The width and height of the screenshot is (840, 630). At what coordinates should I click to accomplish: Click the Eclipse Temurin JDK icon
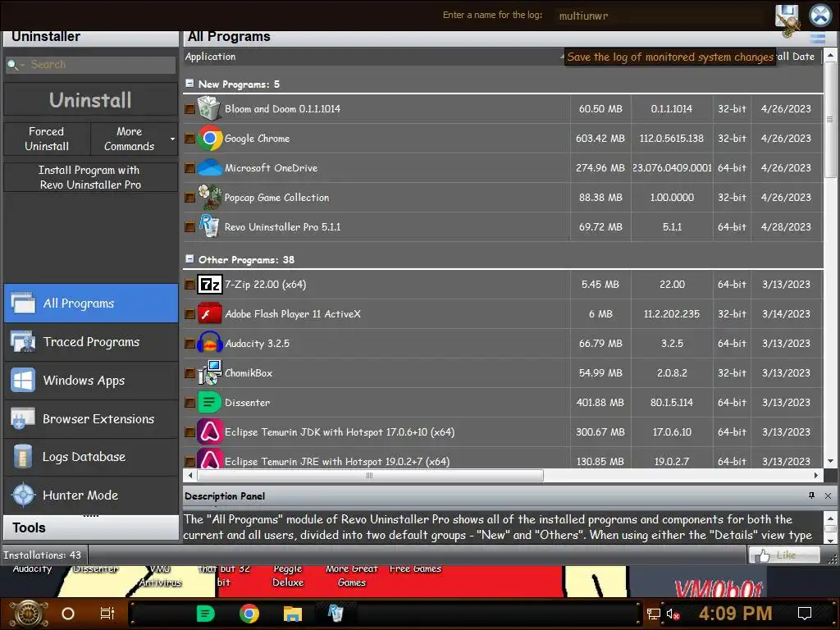click(x=209, y=431)
